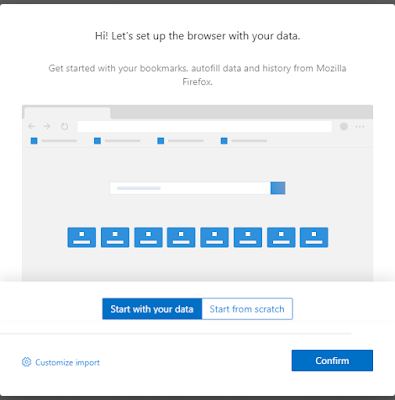
Task: Click the illustrated browser tab
Action: [x=67, y=113]
